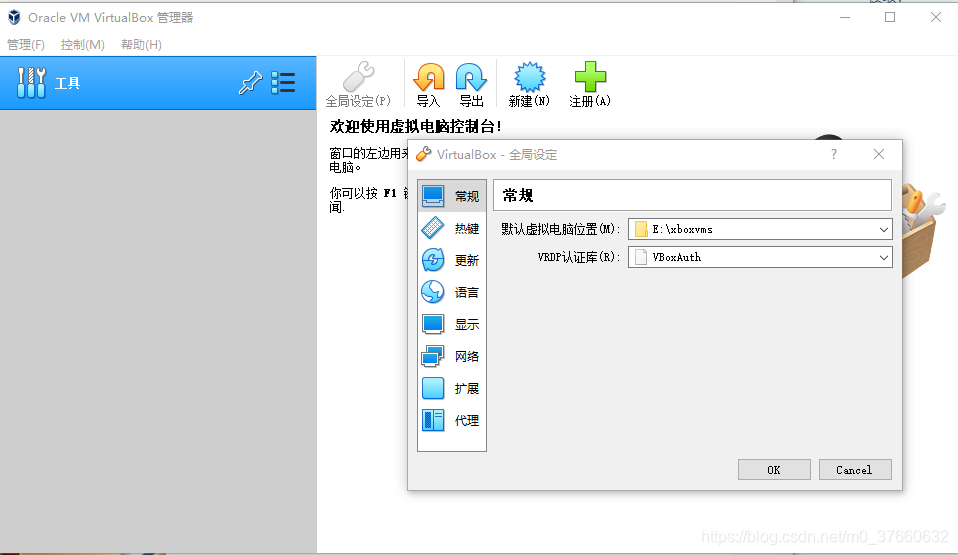The width and height of the screenshot is (958, 555).
Task: Confirm settings with the OK button
Action: 774,470
